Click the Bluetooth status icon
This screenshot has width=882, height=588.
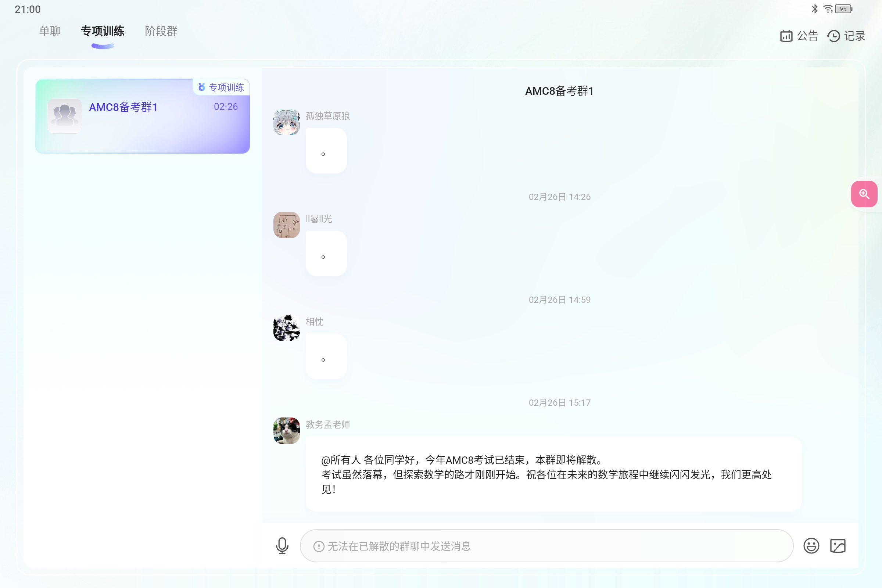coord(814,8)
